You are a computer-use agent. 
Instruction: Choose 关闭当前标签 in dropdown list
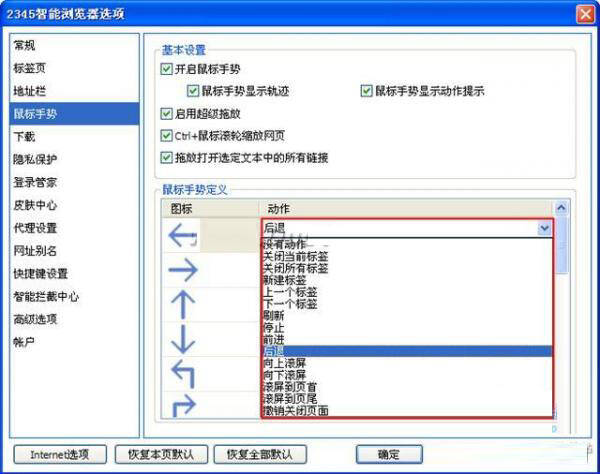click(407, 256)
